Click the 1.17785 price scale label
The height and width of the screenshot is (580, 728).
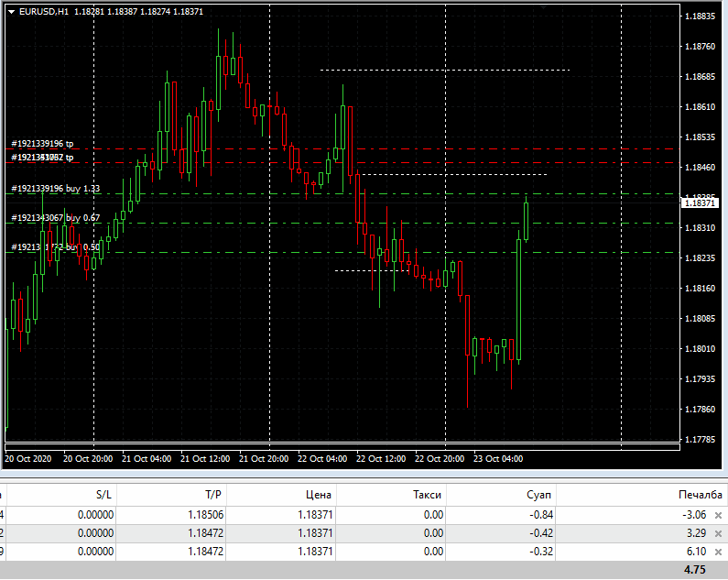(x=701, y=440)
